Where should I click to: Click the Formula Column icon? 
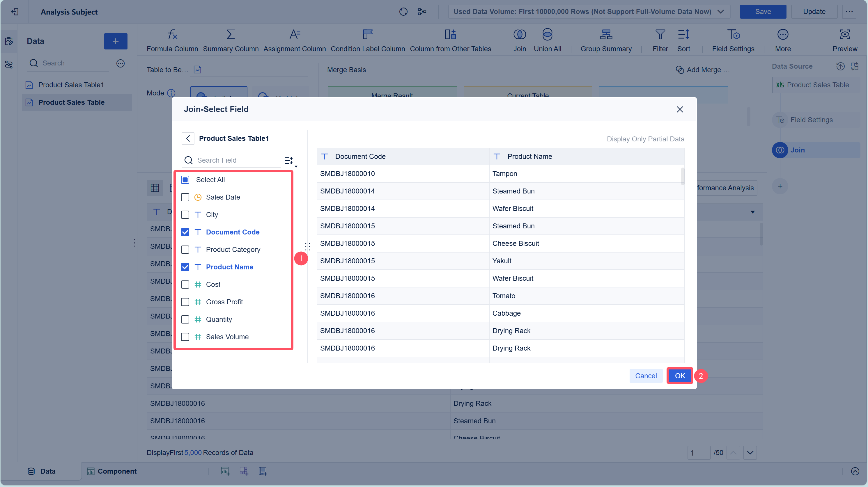point(172,35)
